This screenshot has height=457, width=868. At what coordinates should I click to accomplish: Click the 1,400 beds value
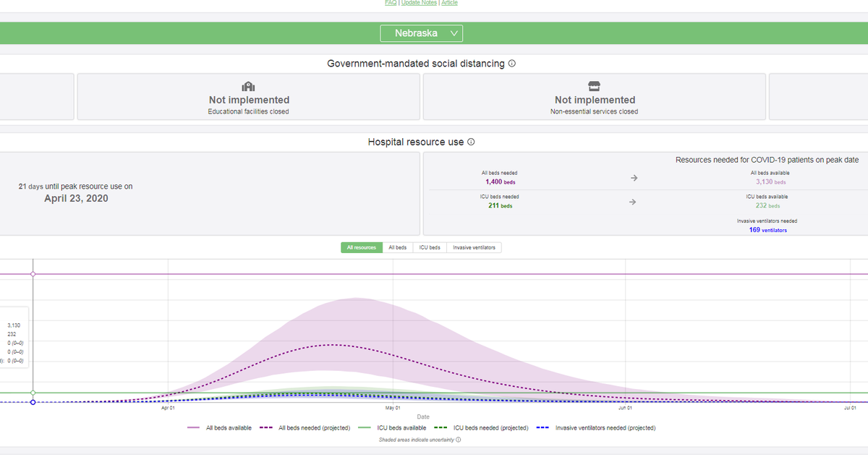499,182
